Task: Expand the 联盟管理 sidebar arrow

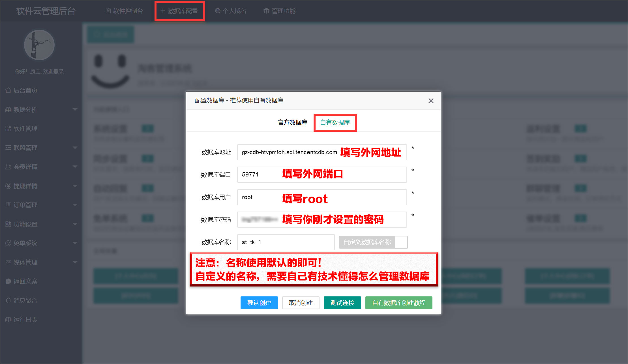Action: [75, 148]
